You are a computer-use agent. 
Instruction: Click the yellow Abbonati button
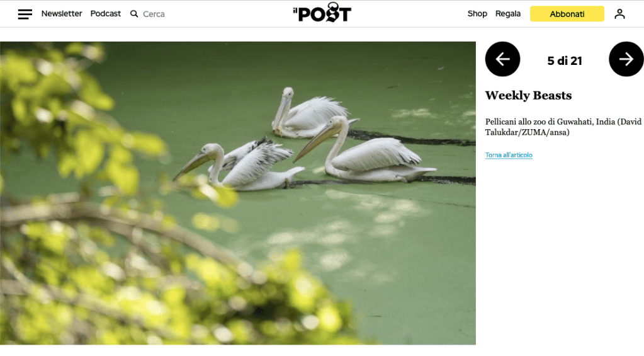[567, 14]
